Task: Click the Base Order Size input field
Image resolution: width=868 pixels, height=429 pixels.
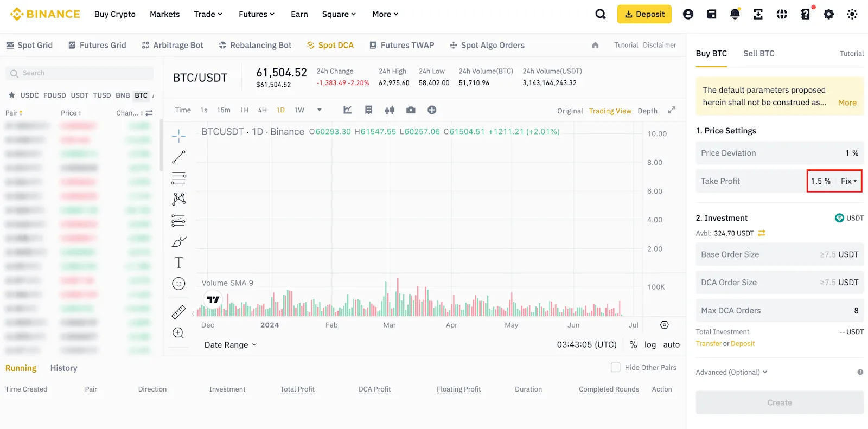Action: point(780,254)
